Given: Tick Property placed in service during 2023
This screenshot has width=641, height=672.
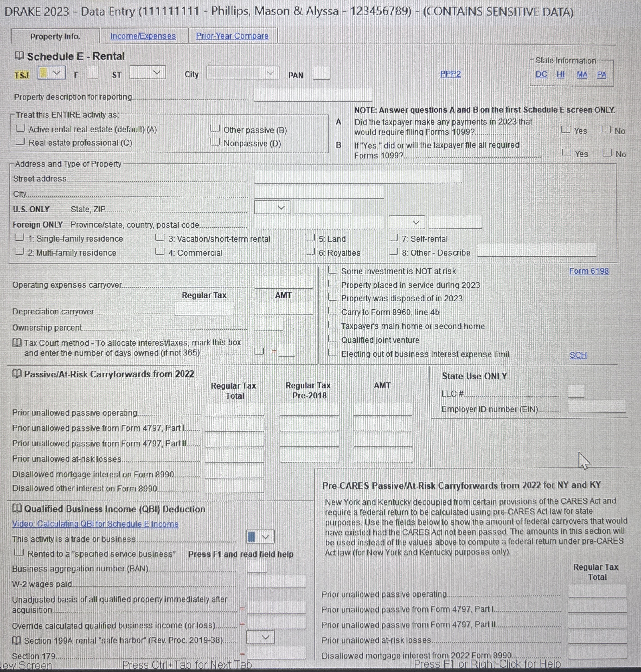Looking at the screenshot, I should click(332, 284).
